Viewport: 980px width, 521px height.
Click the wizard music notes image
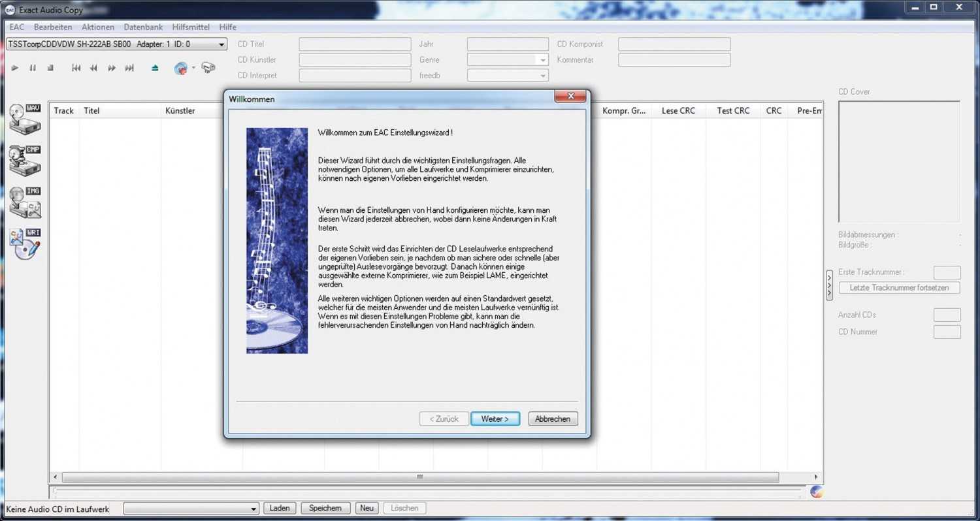pyautogui.click(x=277, y=240)
